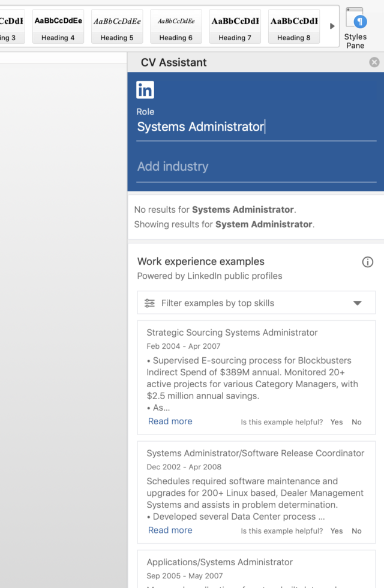Mark Software Release Coordinator example Yes
Image resolution: width=384 pixels, height=588 pixels.
pos(337,531)
